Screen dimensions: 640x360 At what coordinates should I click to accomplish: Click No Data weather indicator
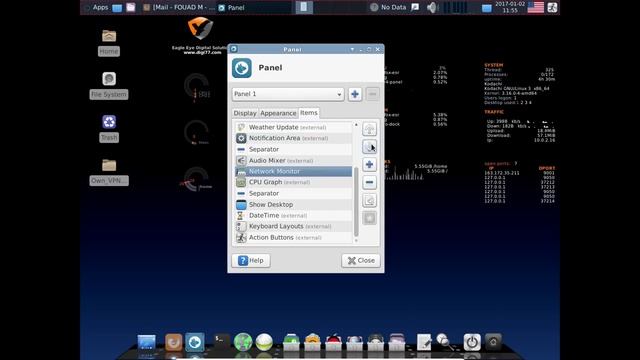tap(388, 7)
